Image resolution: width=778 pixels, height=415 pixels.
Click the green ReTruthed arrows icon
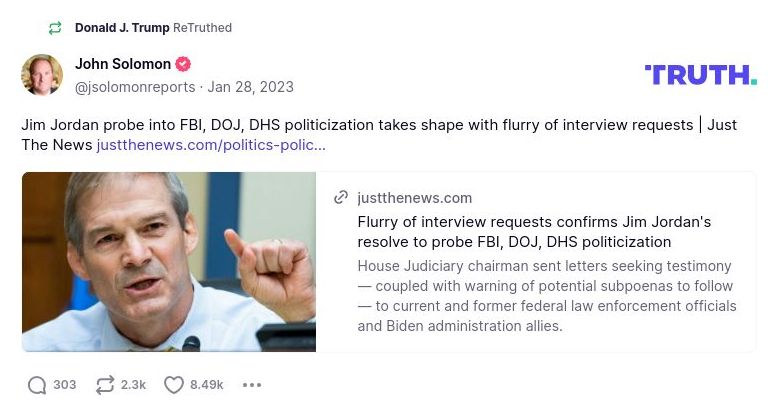55,28
